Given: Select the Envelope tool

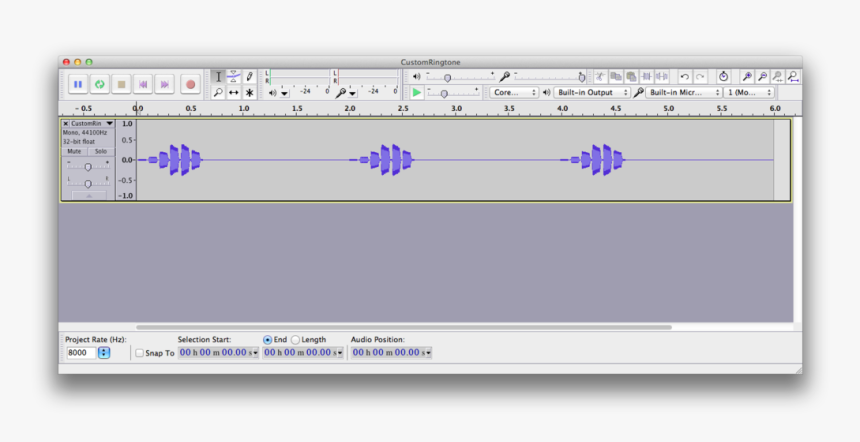Looking at the screenshot, I should pyautogui.click(x=234, y=77).
